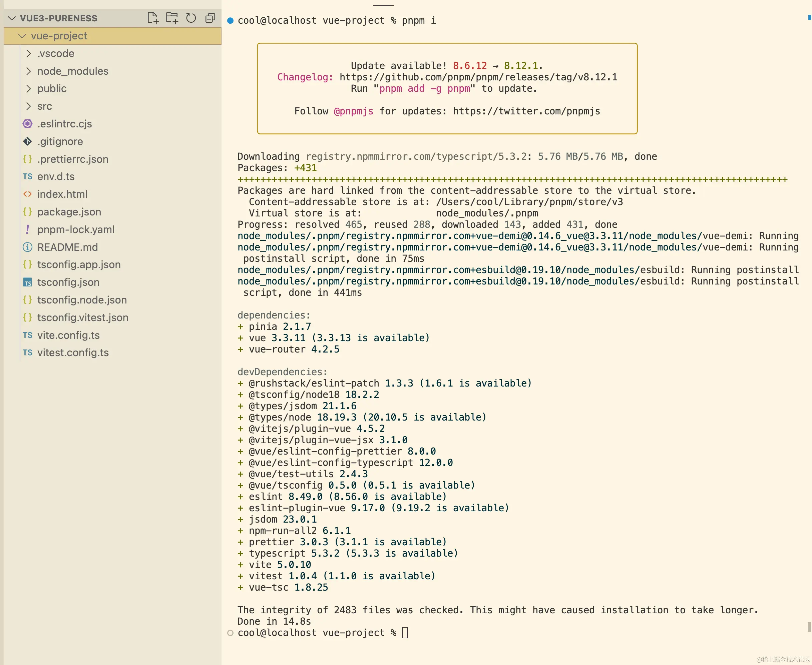Screen dimensions: 812x665
Task: Collapse the vue-project folder
Action: 22,36
